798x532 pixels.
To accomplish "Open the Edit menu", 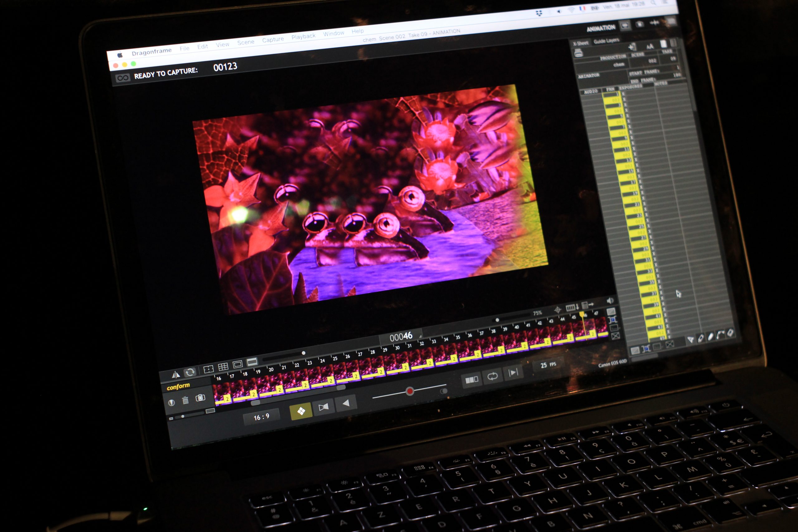I will tap(203, 46).
